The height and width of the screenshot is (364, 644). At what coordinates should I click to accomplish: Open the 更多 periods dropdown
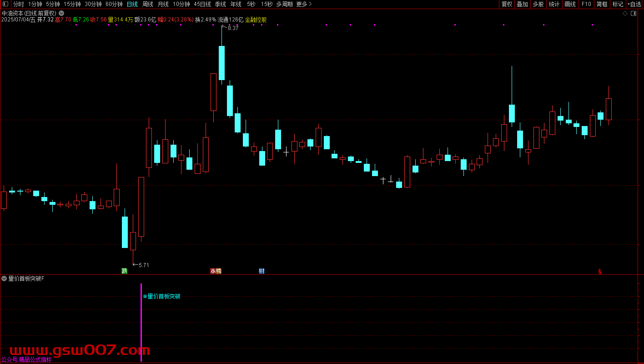(304, 4)
